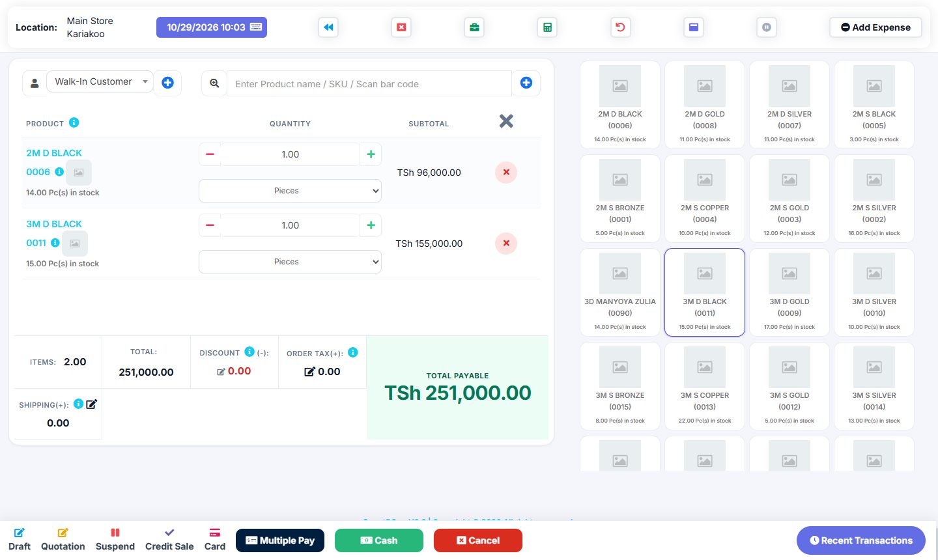Open Pieces unit dropdown for 2M D BLACK
The width and height of the screenshot is (938, 560).
pyautogui.click(x=290, y=191)
